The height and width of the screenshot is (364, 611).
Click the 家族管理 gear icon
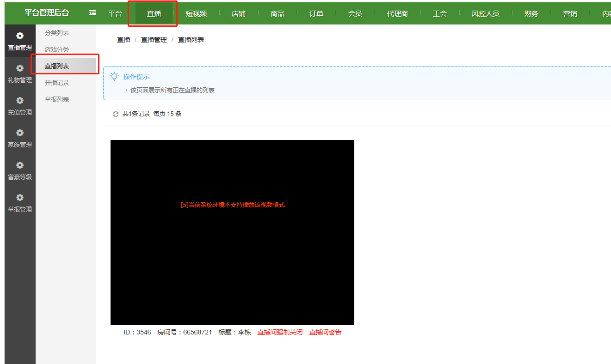[19, 133]
